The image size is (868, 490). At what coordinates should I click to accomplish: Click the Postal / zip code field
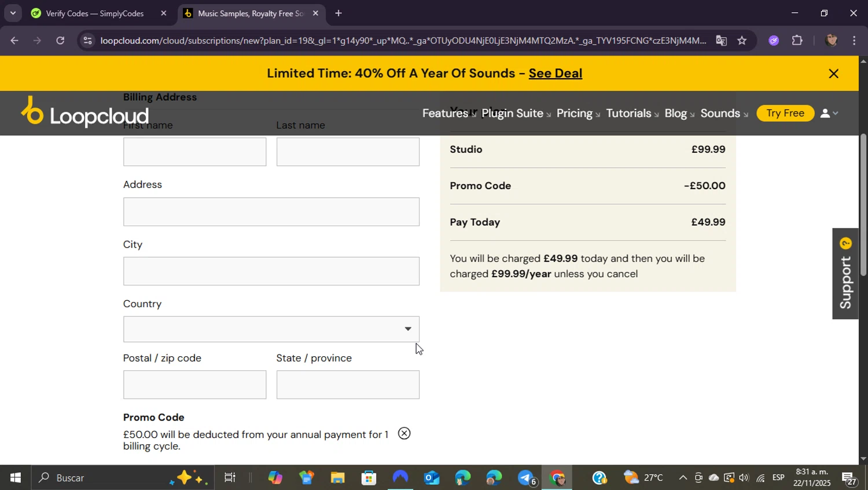[194, 385]
